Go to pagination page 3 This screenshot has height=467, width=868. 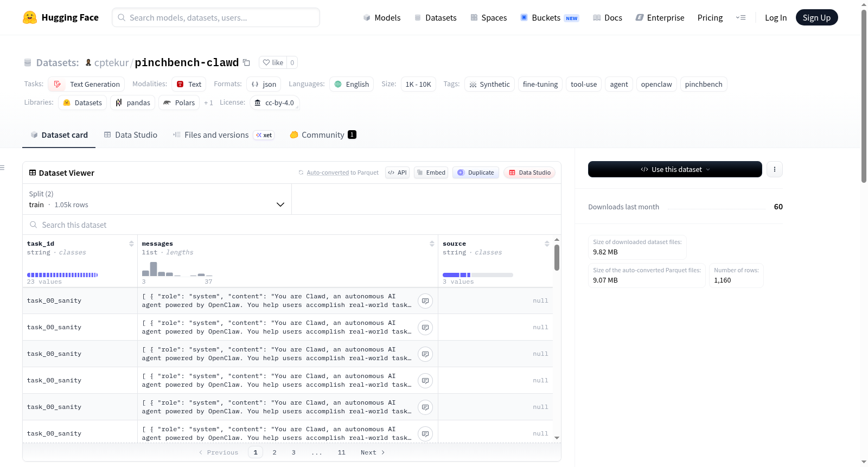pos(293,452)
